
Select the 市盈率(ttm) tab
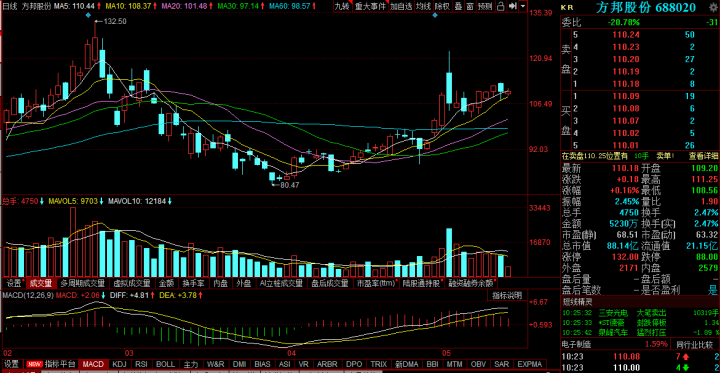tap(377, 283)
